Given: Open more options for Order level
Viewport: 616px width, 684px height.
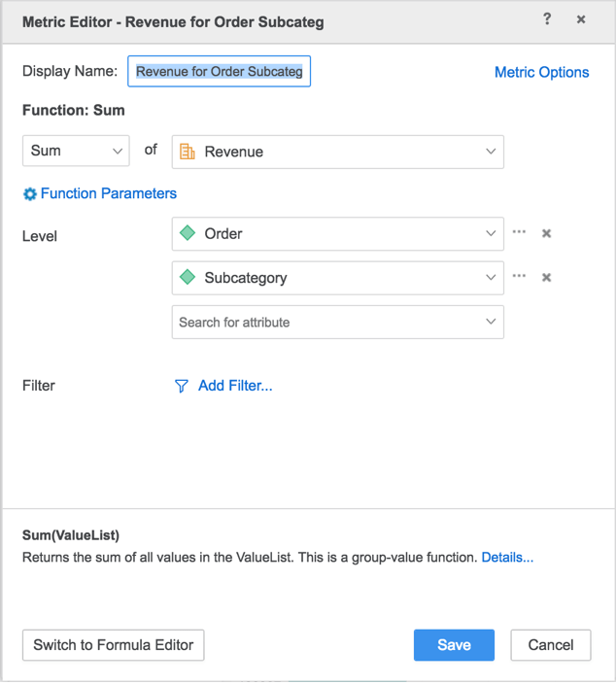Looking at the screenshot, I should point(519,232).
